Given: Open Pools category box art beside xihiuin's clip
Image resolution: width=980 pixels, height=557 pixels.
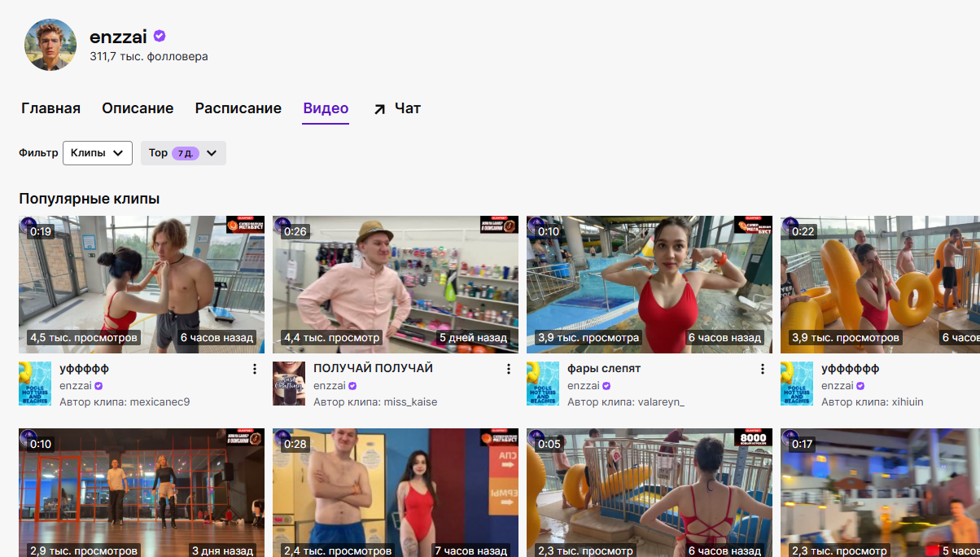Looking at the screenshot, I should pyautogui.click(x=797, y=384).
